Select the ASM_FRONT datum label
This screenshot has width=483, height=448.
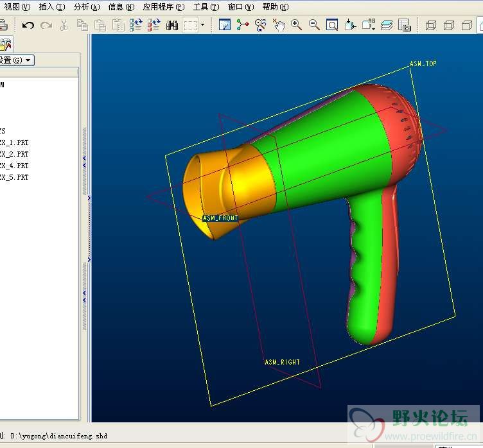(x=220, y=218)
